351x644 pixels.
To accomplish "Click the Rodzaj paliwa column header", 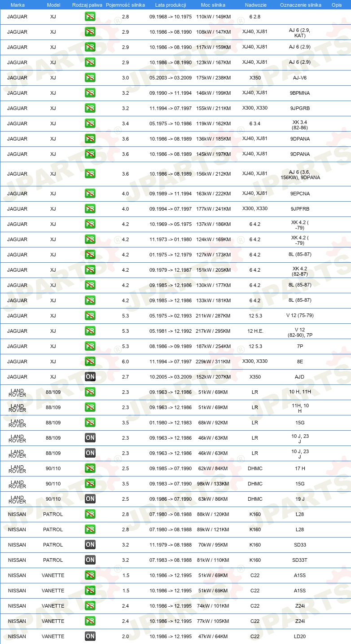I will click(88, 5).
